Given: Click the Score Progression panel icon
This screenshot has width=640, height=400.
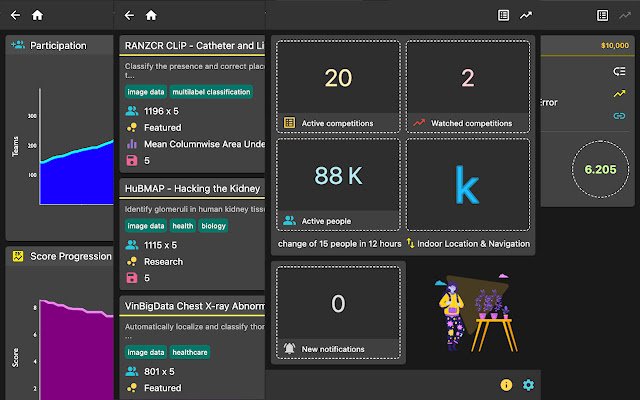Looking at the screenshot, I should point(18,256).
